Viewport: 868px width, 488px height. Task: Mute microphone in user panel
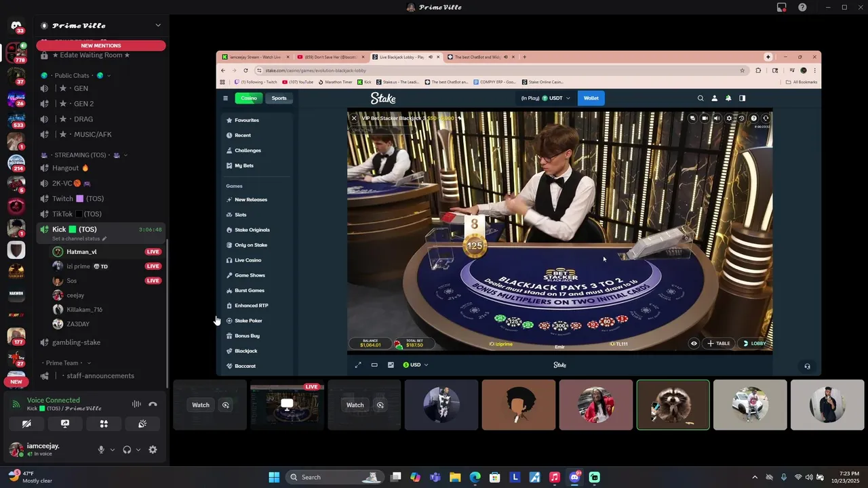point(101,449)
